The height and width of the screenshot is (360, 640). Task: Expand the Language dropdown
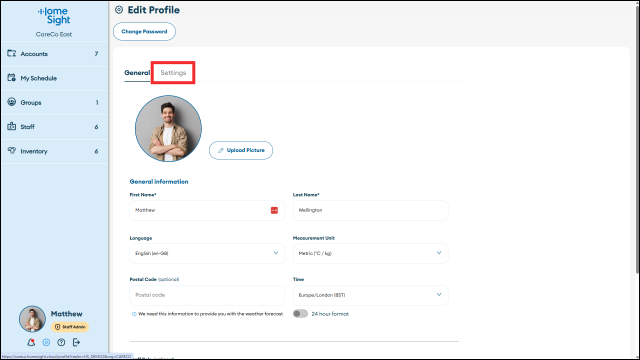[x=207, y=253]
